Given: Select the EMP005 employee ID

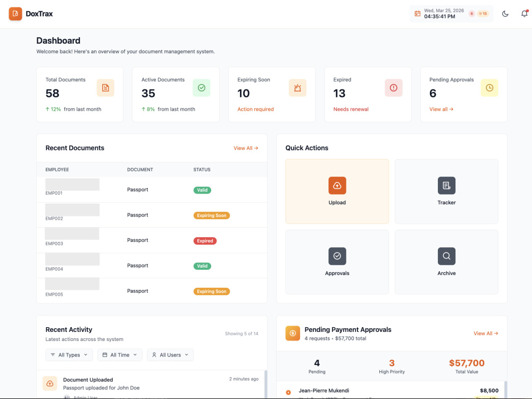Looking at the screenshot, I should [54, 295].
